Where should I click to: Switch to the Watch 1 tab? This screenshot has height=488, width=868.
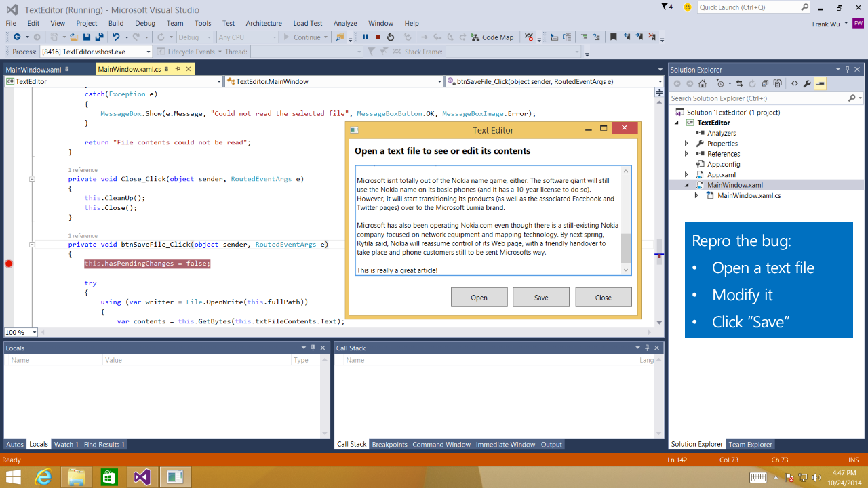(66, 445)
